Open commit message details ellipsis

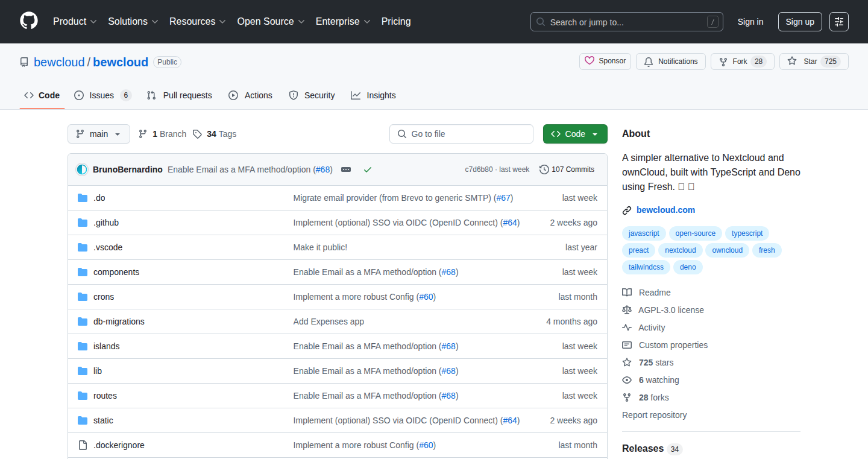pyautogui.click(x=346, y=169)
